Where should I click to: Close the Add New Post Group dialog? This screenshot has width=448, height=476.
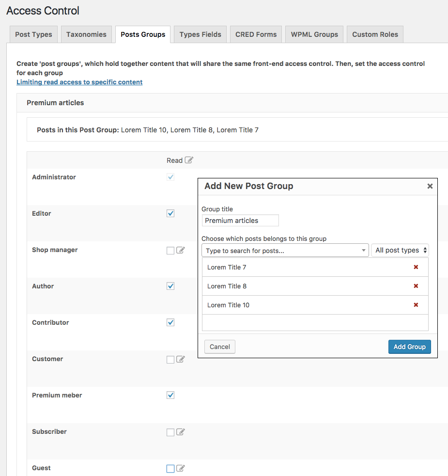[430, 186]
